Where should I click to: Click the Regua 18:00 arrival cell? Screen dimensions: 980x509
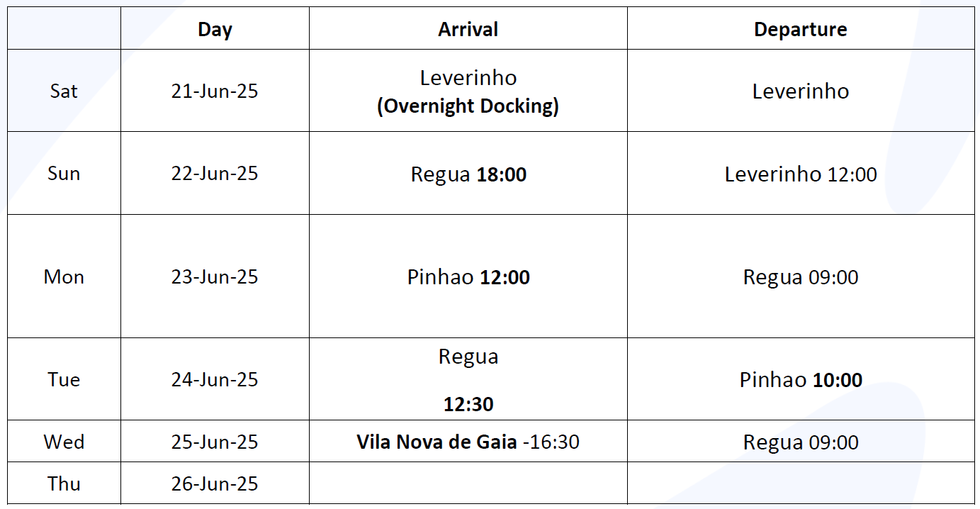point(468,173)
